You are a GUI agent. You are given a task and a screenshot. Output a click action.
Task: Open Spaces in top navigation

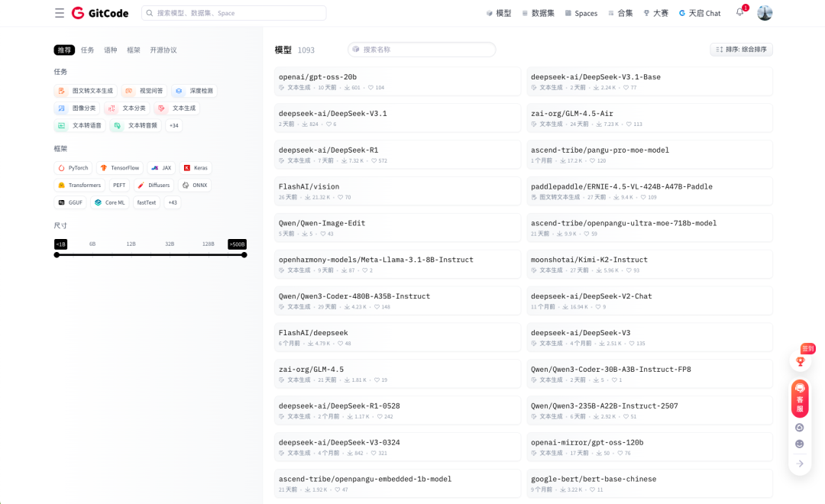pyautogui.click(x=581, y=13)
